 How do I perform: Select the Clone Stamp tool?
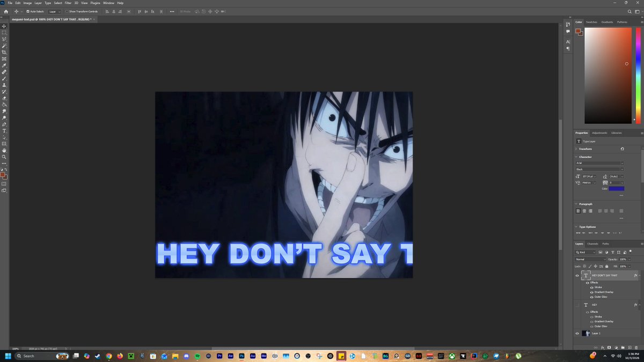[x=4, y=85]
